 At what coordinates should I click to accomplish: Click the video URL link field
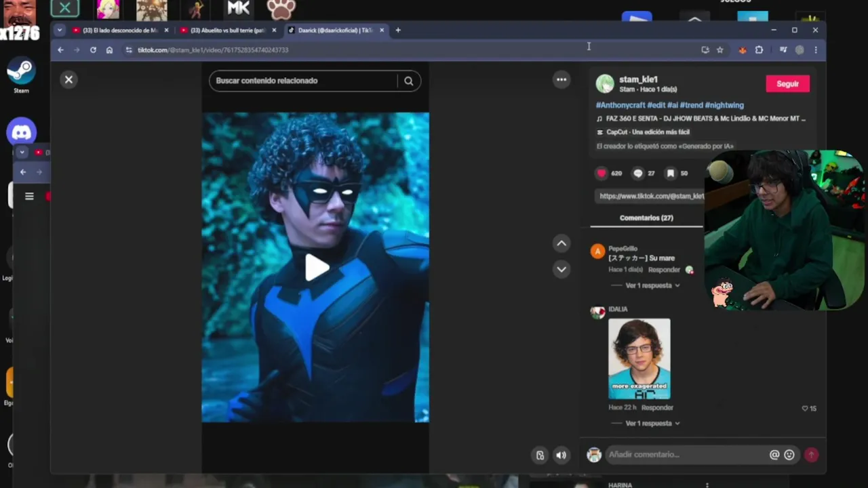click(x=651, y=196)
